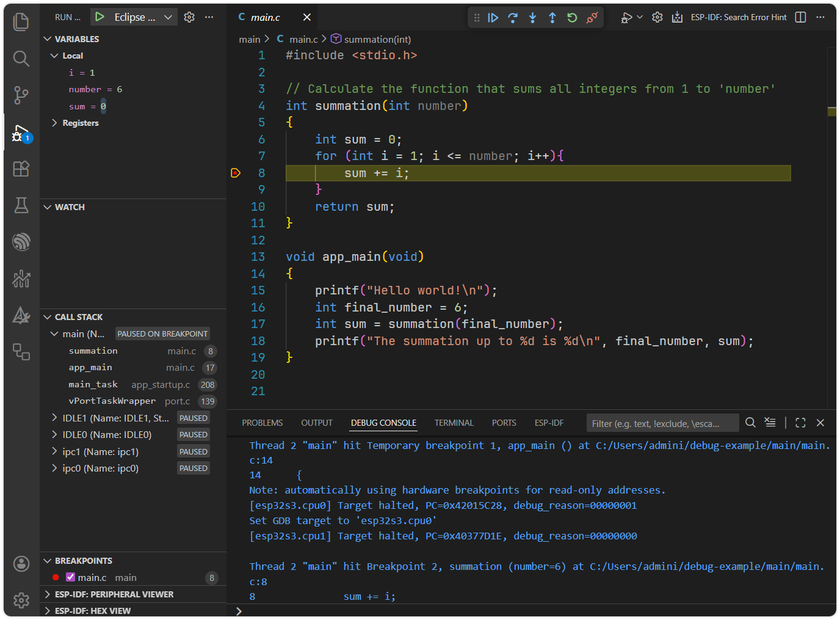
Task: Switch to the TERMINAL tab
Action: [x=454, y=422]
